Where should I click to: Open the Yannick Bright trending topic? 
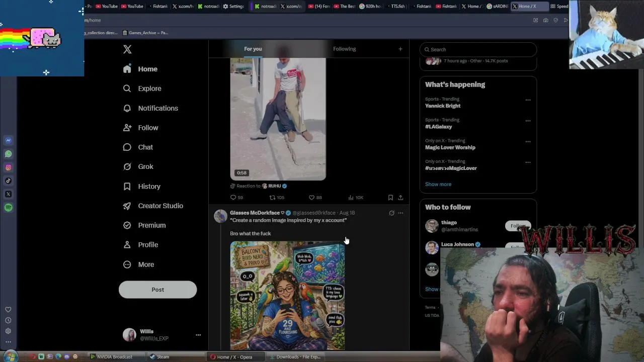tap(443, 106)
